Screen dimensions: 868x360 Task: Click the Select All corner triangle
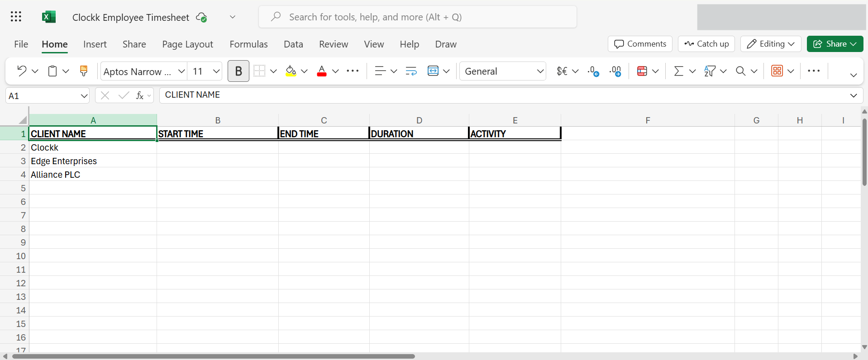(x=23, y=120)
